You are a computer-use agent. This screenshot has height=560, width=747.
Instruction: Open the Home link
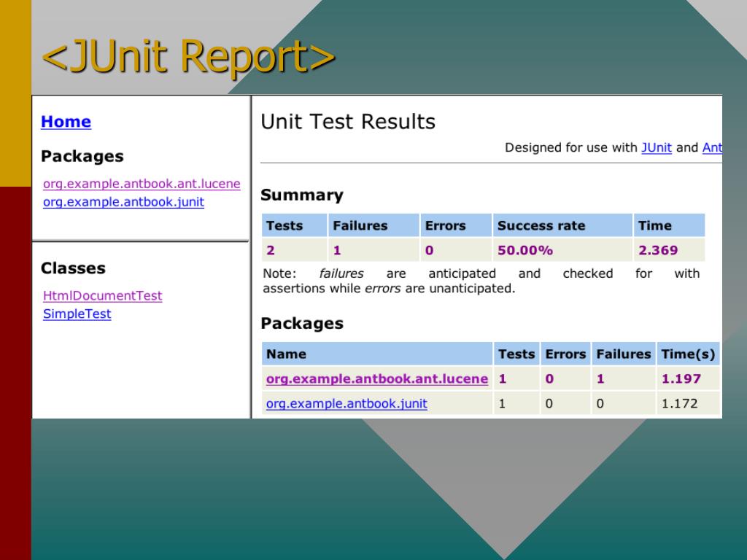(66, 122)
